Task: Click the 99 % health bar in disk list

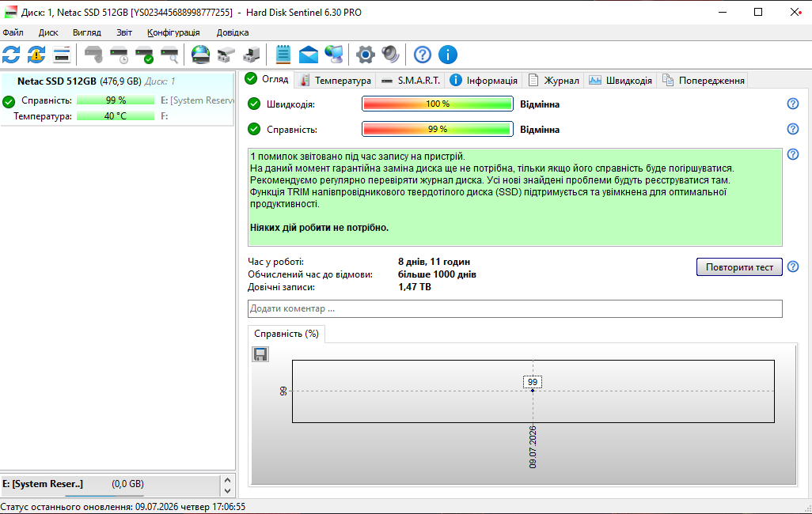Action: click(116, 100)
